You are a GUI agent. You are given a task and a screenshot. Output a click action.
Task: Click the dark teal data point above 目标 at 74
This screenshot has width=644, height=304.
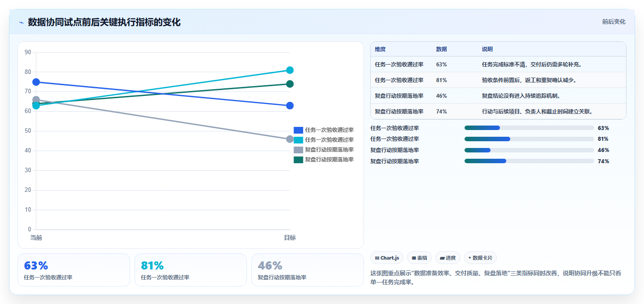(x=290, y=84)
